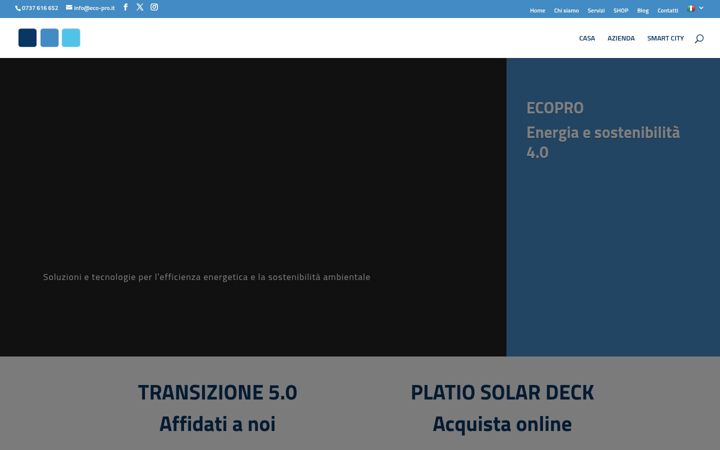Call the phone number 0737 616 652

40,8
